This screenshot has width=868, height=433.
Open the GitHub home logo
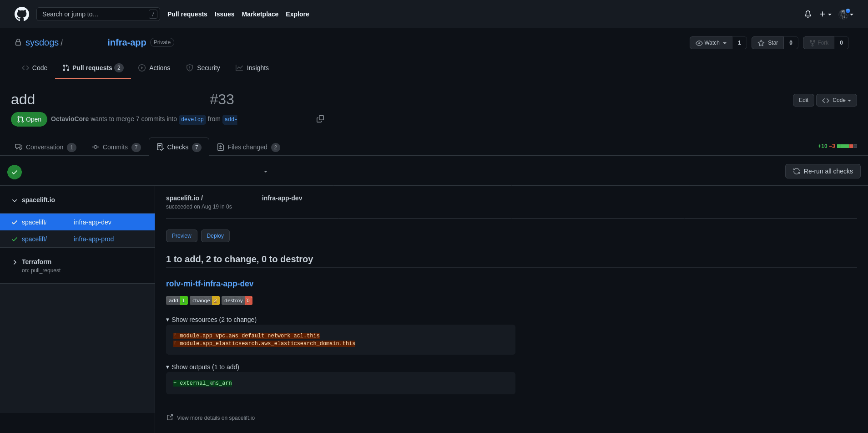pyautogui.click(x=22, y=14)
